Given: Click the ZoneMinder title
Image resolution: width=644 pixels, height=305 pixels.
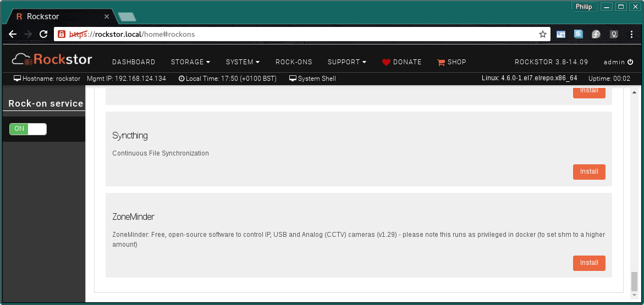Looking at the screenshot, I should point(133,217).
